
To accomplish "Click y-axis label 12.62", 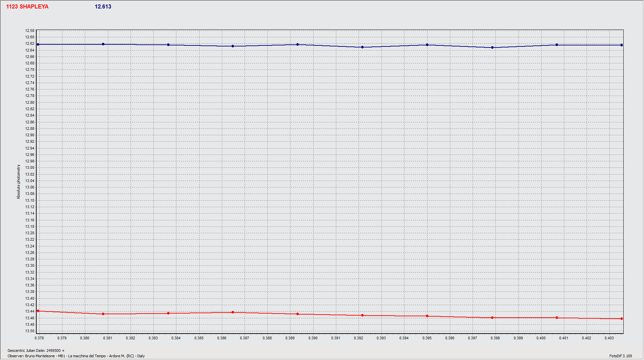I will pyautogui.click(x=30, y=43).
